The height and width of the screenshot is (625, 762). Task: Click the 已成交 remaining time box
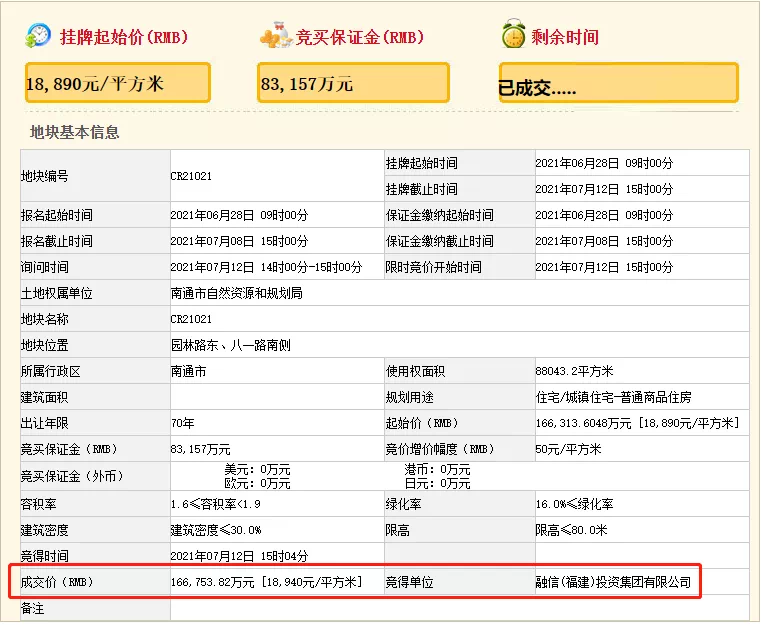[619, 83]
